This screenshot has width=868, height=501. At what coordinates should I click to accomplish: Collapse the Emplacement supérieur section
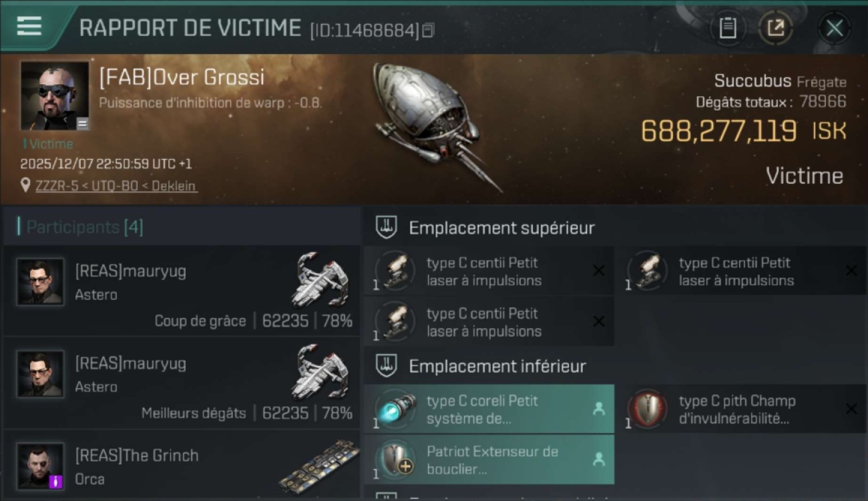[387, 227]
